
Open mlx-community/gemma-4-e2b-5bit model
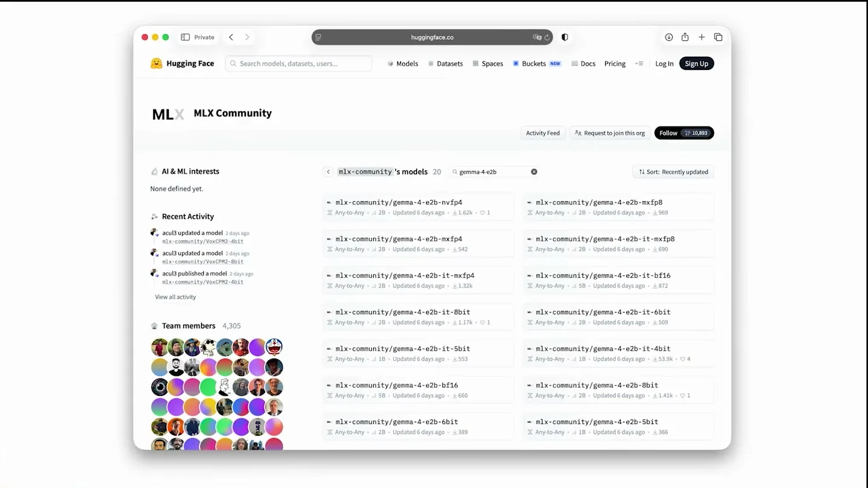[x=619, y=427]
